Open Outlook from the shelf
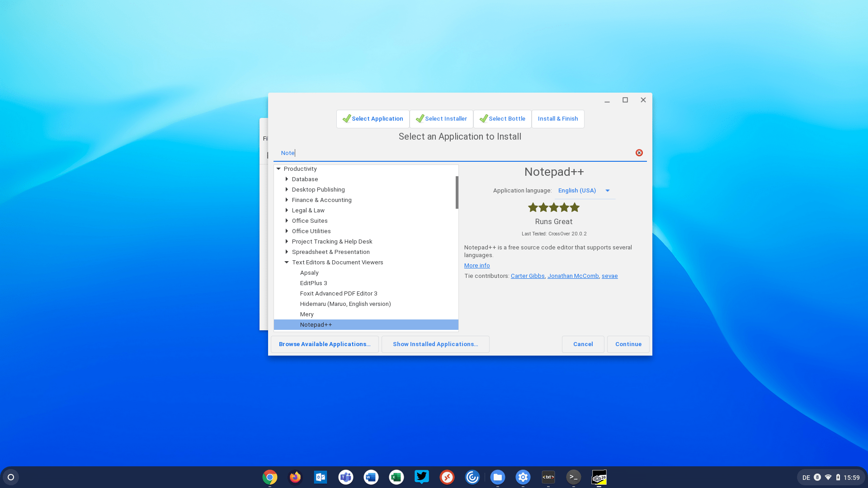 coord(321,477)
